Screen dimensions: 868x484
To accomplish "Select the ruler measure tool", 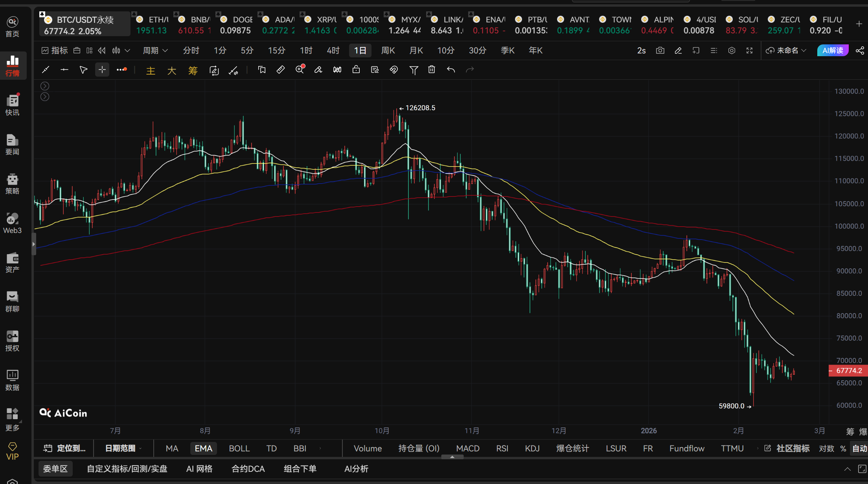I will click(x=280, y=70).
